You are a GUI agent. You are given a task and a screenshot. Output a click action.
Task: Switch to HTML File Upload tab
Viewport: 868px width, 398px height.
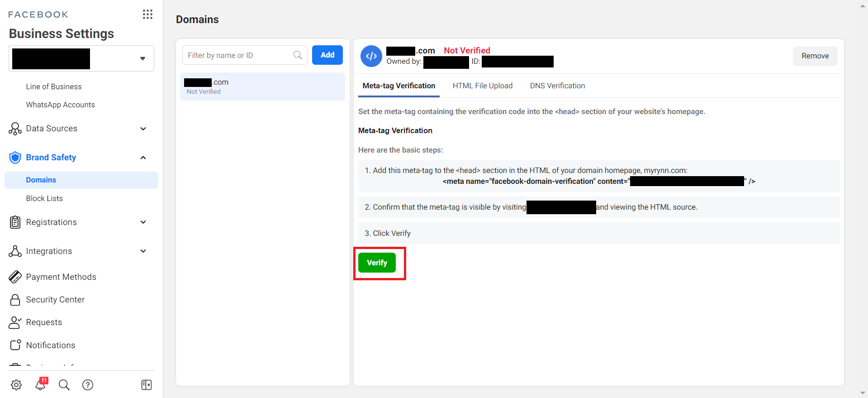pos(483,86)
